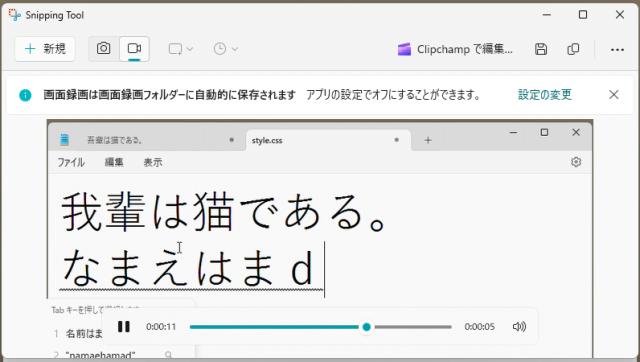
Task: Click the Snipping Tool app icon in title bar
Action: (x=15, y=15)
